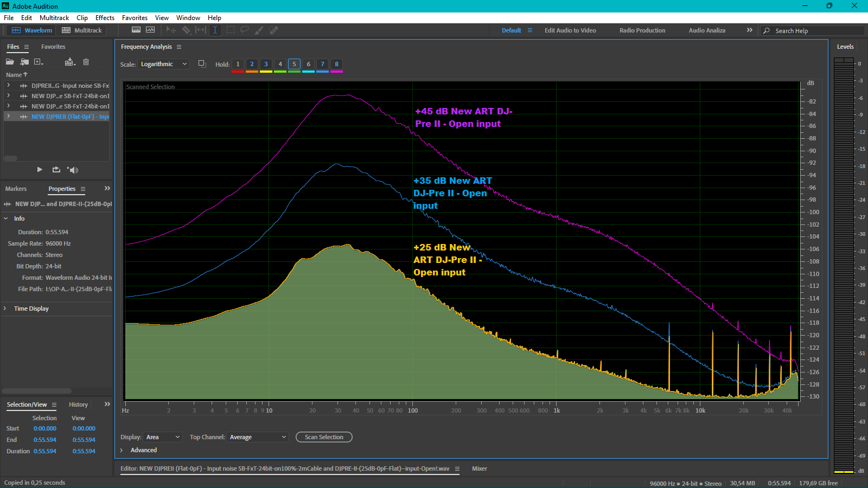Viewport: 868px width, 488px height.
Task: Open the Files panel menu
Action: 26,47
